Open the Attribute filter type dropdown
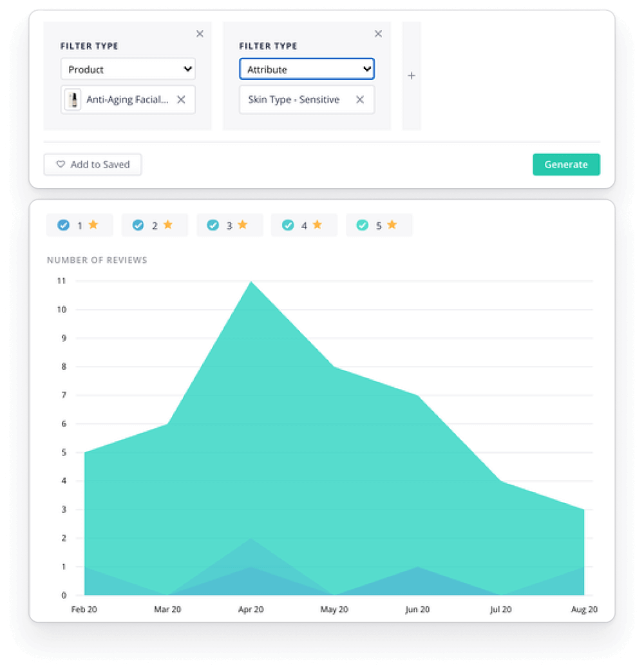Viewport: 644px width, 670px height. (x=307, y=69)
